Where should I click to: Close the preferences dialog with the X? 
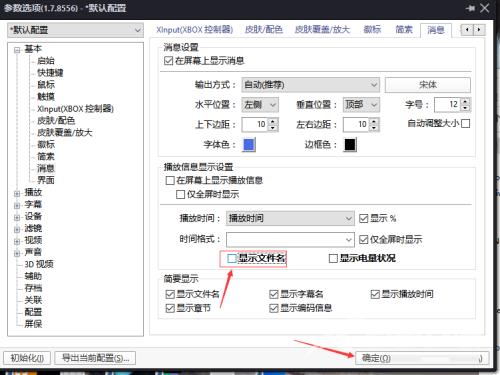point(485,8)
